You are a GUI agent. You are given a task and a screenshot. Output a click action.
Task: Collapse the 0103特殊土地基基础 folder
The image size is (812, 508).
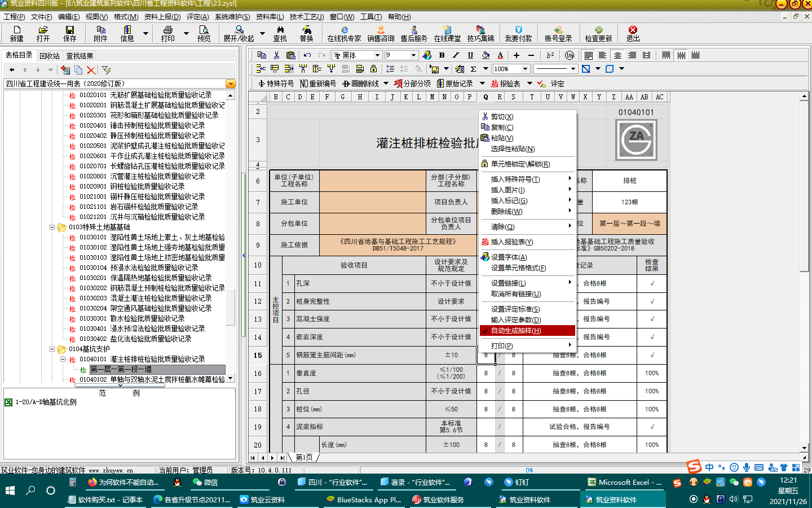[x=52, y=227]
